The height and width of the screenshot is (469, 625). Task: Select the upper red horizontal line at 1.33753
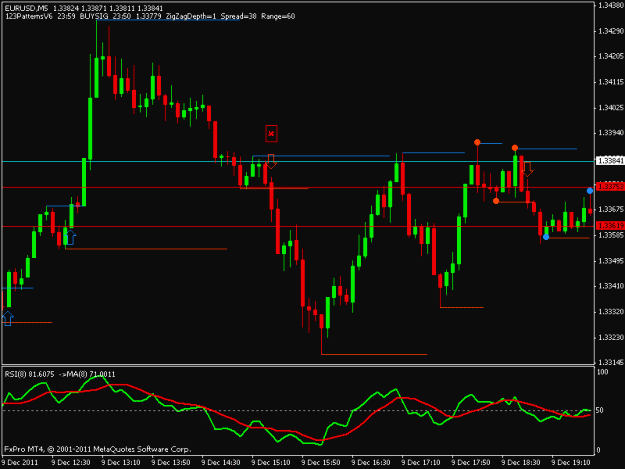298,187
